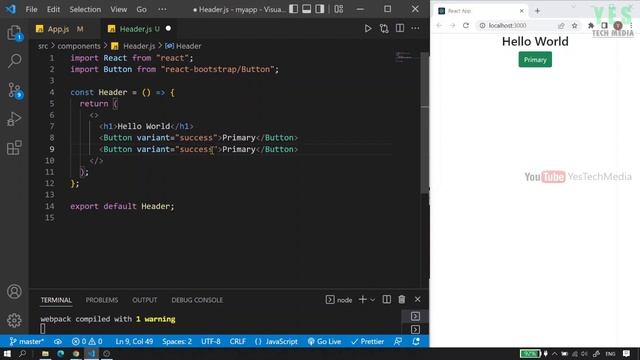This screenshot has width=640, height=360.
Task: Open the Go menu
Action: click(141, 9)
